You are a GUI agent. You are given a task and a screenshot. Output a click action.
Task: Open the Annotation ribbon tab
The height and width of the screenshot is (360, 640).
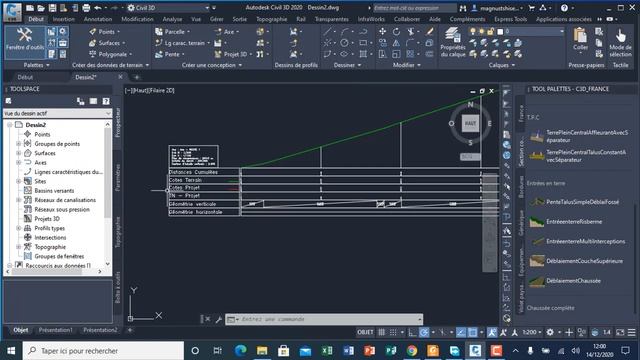click(x=98, y=19)
